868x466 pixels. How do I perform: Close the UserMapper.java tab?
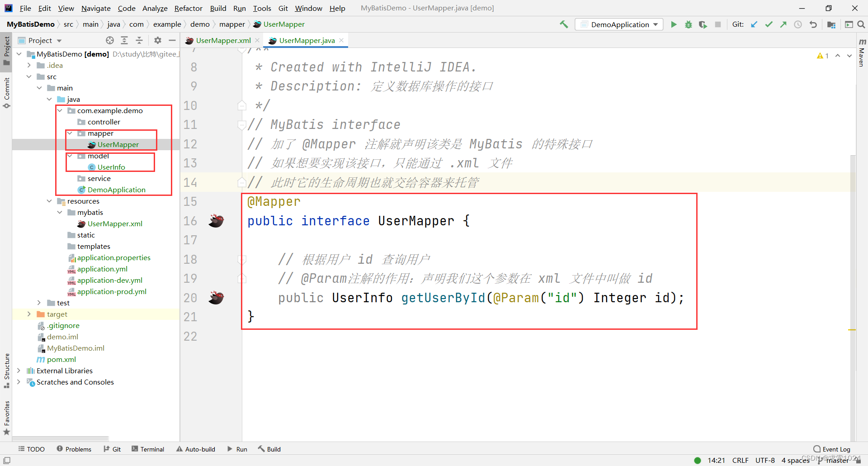click(341, 40)
